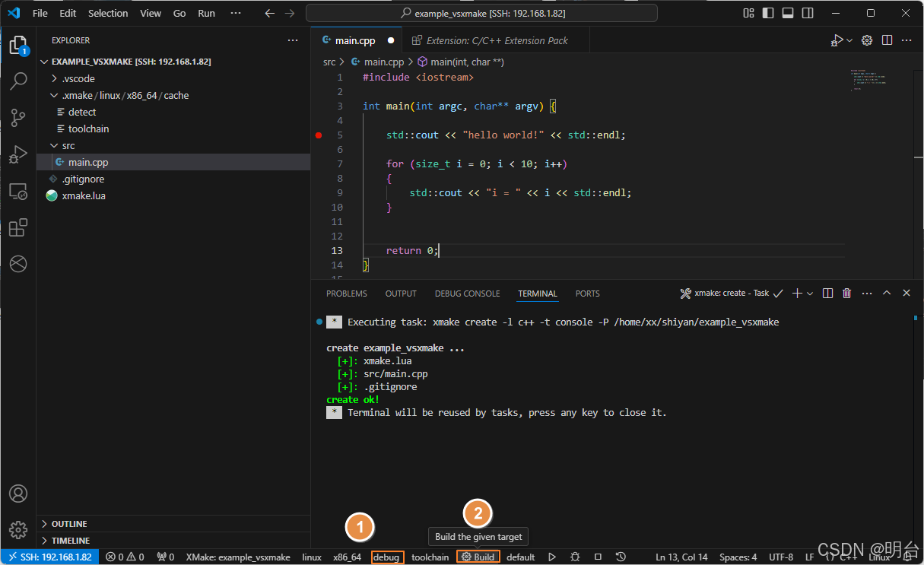Open terminal panel More Actions ellipsis
The height and width of the screenshot is (565, 924).
(867, 294)
